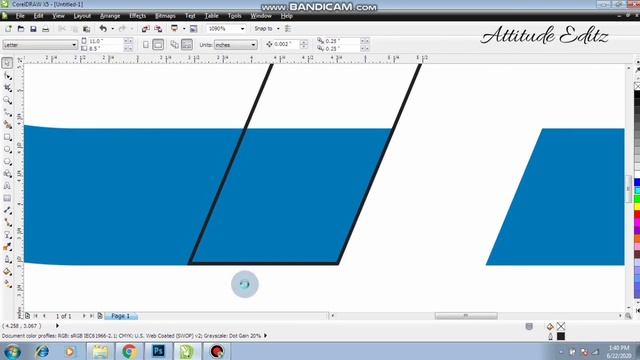Click the New document icon

coord(8,29)
